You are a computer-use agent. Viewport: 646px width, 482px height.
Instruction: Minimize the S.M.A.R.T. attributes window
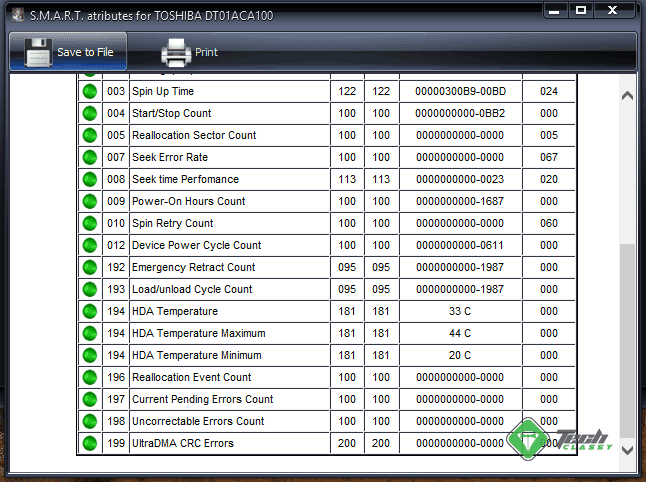click(x=554, y=10)
